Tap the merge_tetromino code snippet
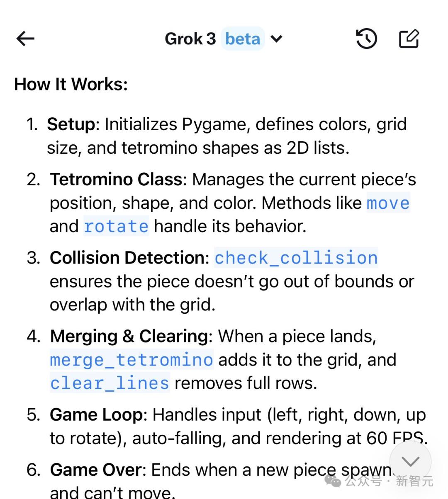The width and height of the screenshot is (448, 499). tap(131, 360)
